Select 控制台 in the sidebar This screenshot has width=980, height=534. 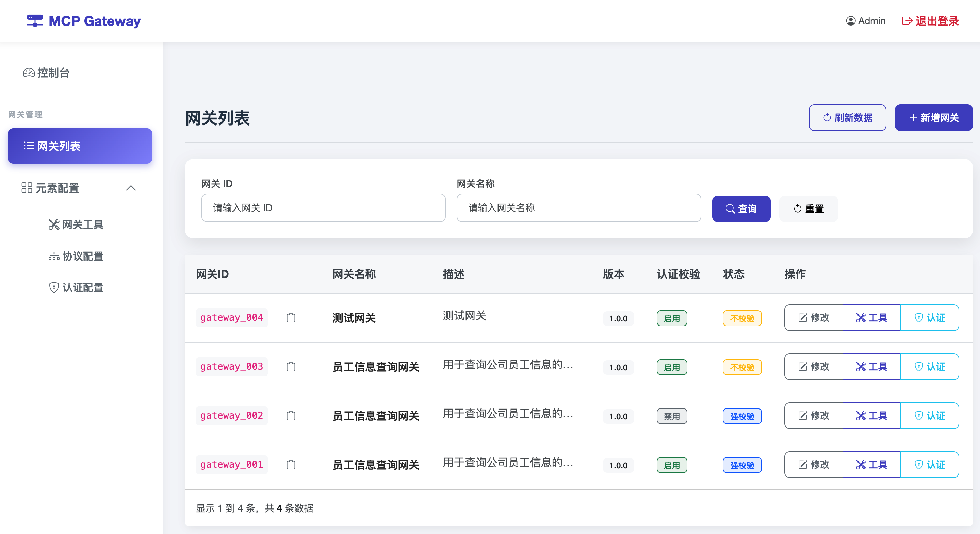[x=46, y=72]
